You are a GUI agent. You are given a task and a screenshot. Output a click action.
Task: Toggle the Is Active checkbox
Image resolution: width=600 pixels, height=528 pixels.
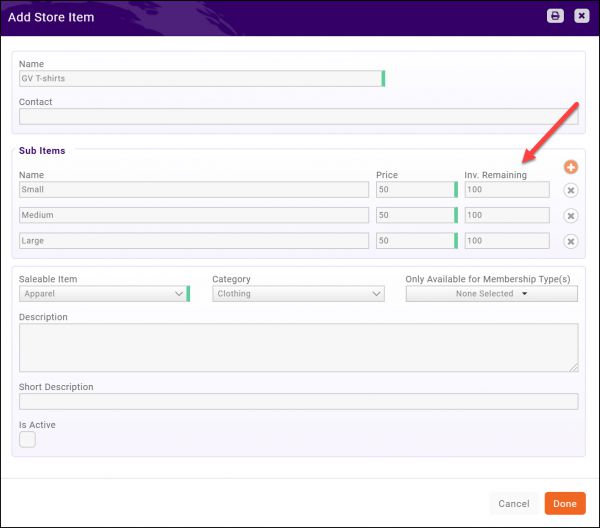tap(27, 440)
